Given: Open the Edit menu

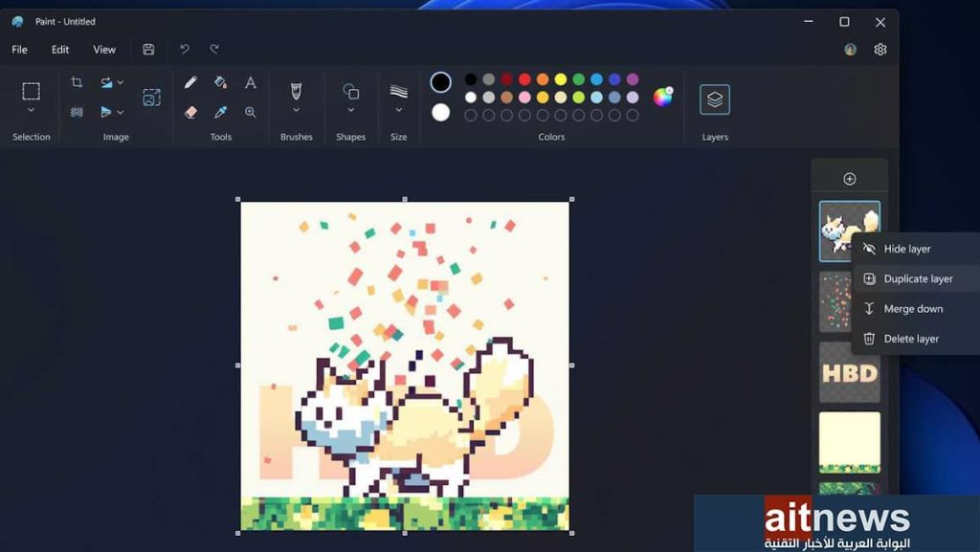Looking at the screenshot, I should [60, 50].
